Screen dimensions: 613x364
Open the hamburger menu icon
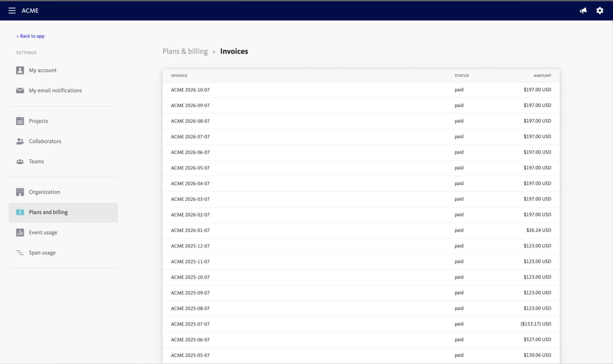coord(12,11)
